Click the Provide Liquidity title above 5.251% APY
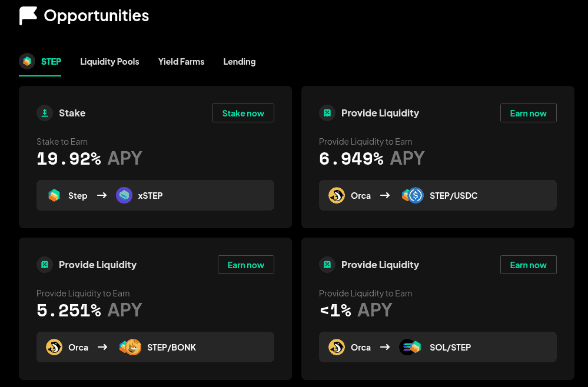The height and width of the screenshot is (387, 588). pyautogui.click(x=98, y=265)
